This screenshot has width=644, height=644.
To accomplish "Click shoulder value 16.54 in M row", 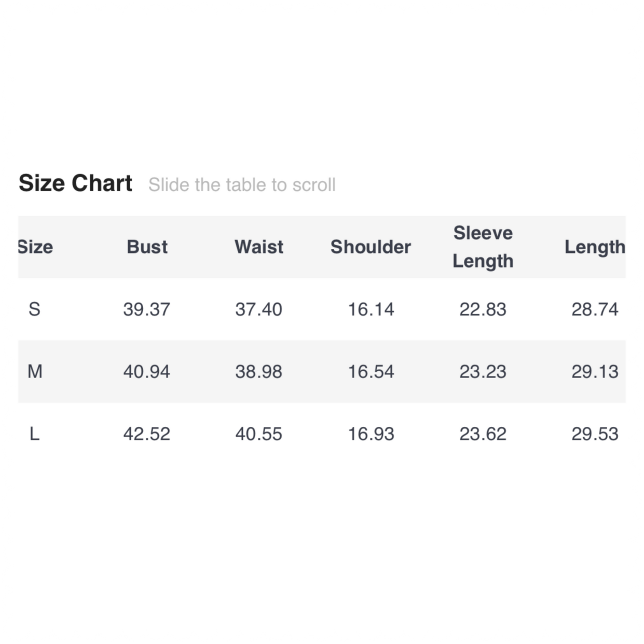I will [x=371, y=372].
